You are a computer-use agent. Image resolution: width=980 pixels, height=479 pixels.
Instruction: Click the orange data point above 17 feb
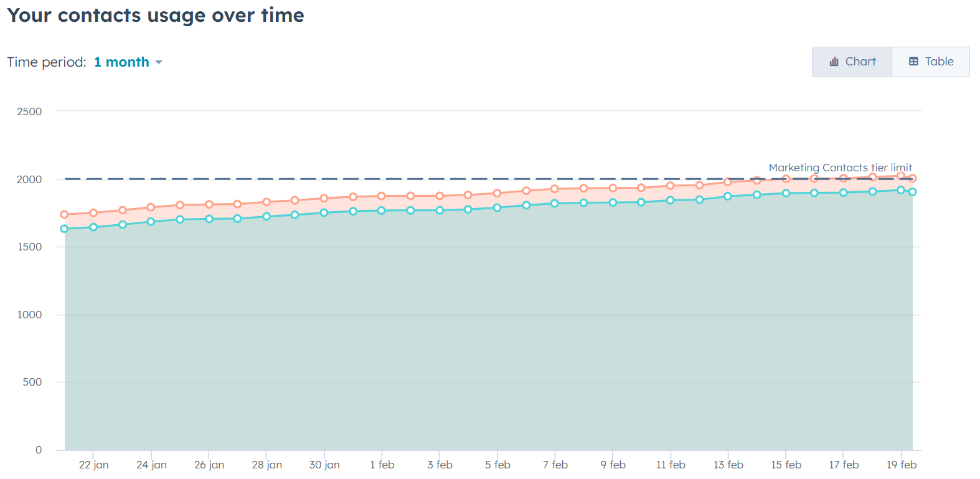coord(844,178)
